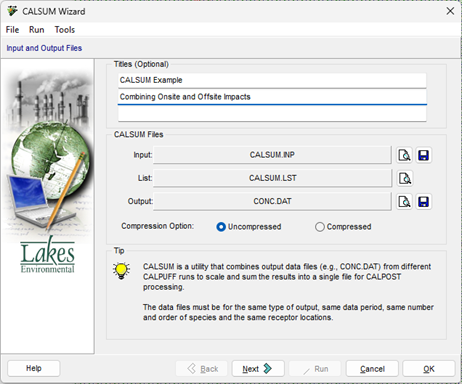Select the Uncompressed option
The image size is (462, 384).
pyautogui.click(x=249, y=227)
